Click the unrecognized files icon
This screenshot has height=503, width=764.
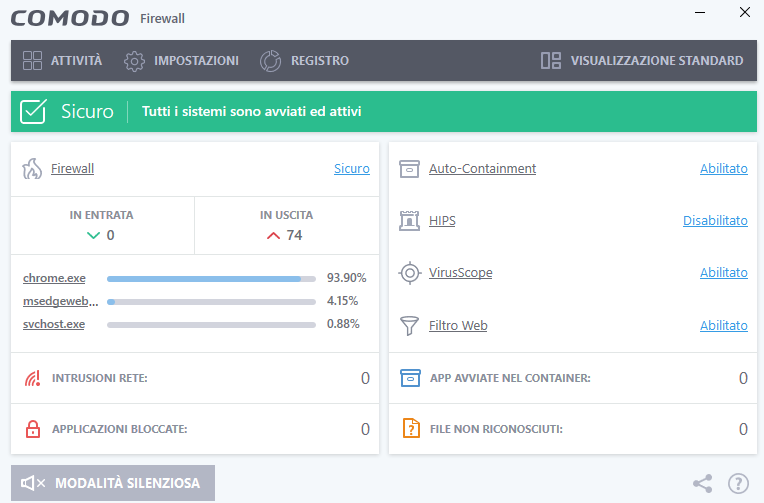click(409, 429)
